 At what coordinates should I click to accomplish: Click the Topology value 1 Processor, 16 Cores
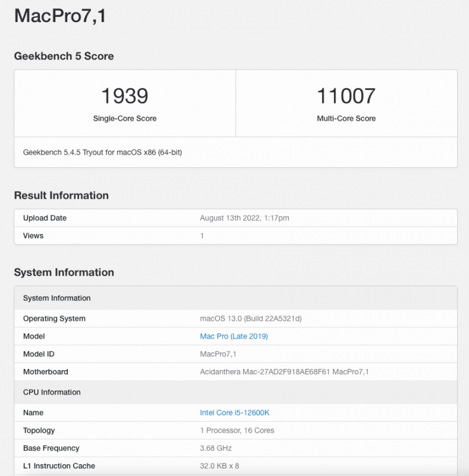pos(237,430)
